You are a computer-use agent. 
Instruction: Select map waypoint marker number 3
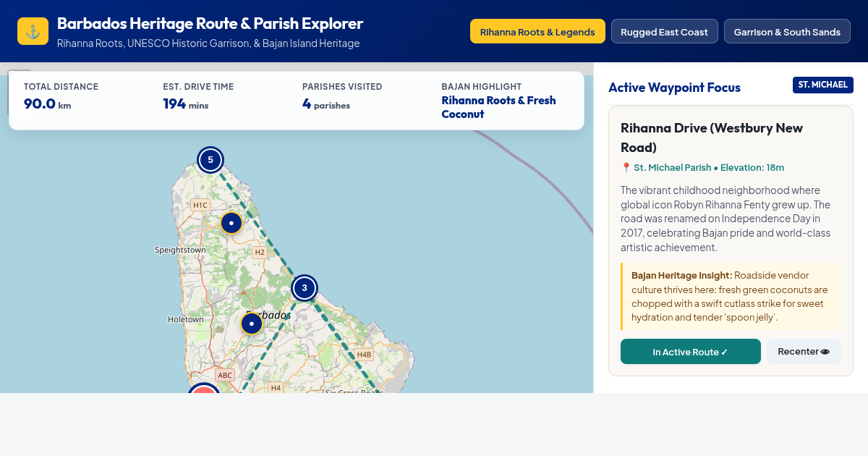(x=305, y=288)
